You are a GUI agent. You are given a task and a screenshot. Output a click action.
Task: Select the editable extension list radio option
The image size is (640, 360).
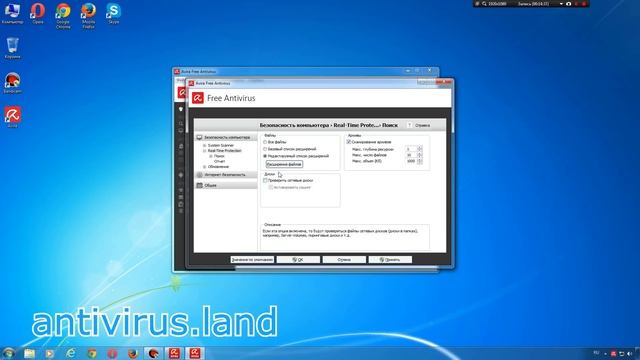[x=265, y=156]
